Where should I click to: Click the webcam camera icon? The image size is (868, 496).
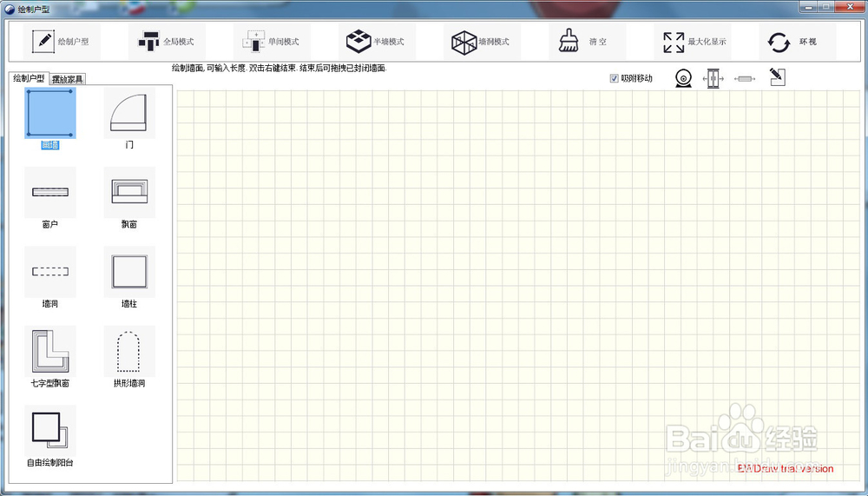click(x=684, y=78)
